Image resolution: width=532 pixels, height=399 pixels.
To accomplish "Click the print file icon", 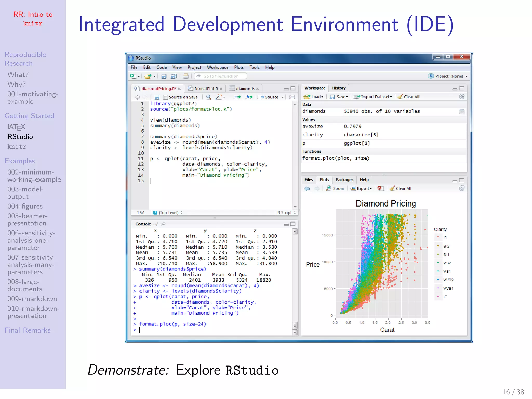I will tap(185, 76).
